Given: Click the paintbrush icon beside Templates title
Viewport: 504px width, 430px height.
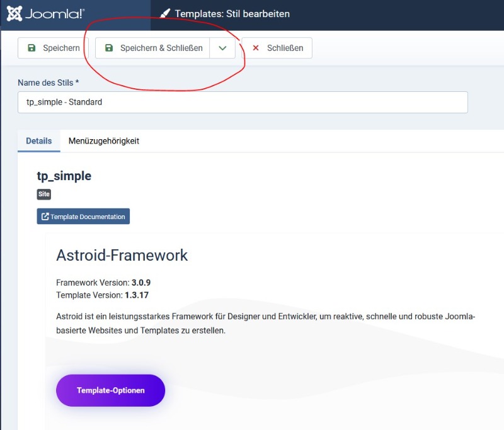Looking at the screenshot, I should pyautogui.click(x=165, y=13).
